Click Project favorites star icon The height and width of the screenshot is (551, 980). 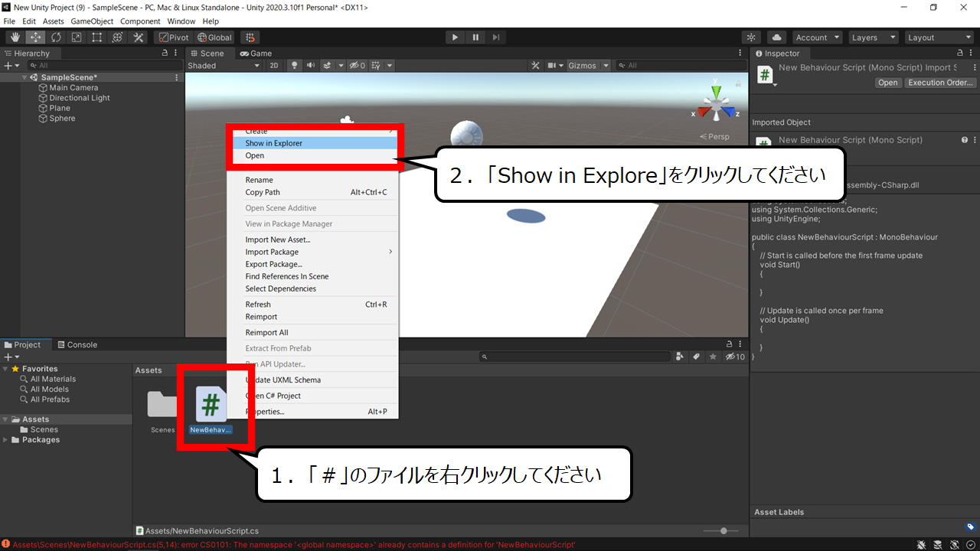pos(713,357)
